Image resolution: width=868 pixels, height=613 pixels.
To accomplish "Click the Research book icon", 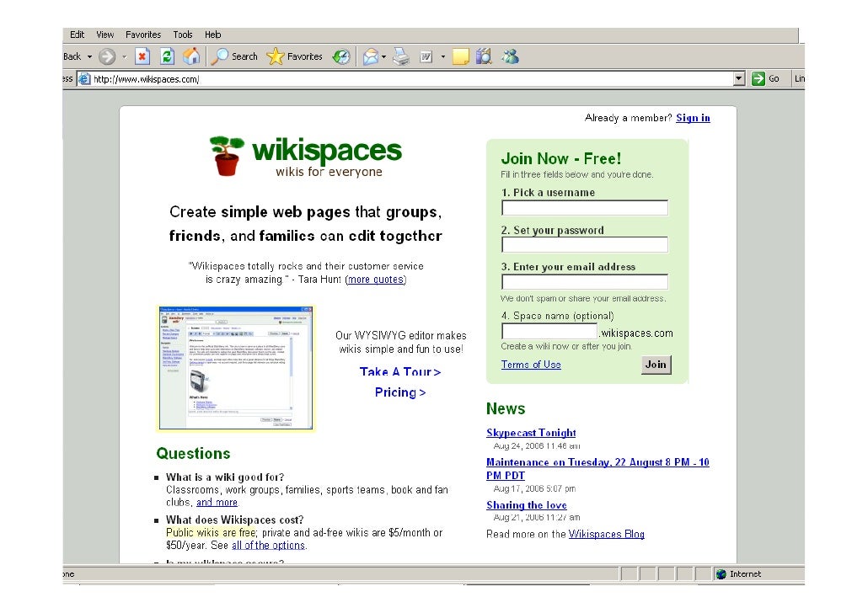I will click(484, 56).
